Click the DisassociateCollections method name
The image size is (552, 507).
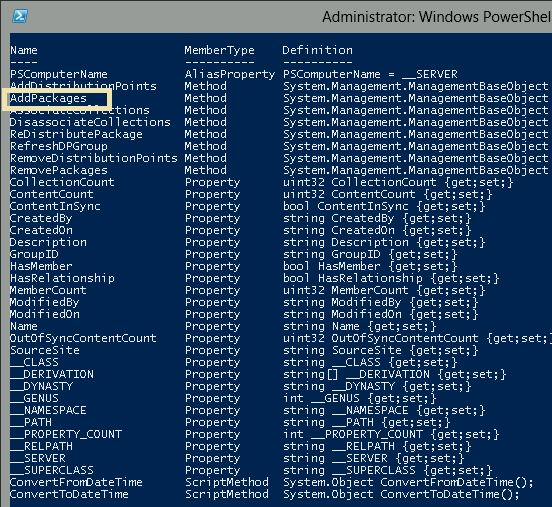[x=90, y=122]
